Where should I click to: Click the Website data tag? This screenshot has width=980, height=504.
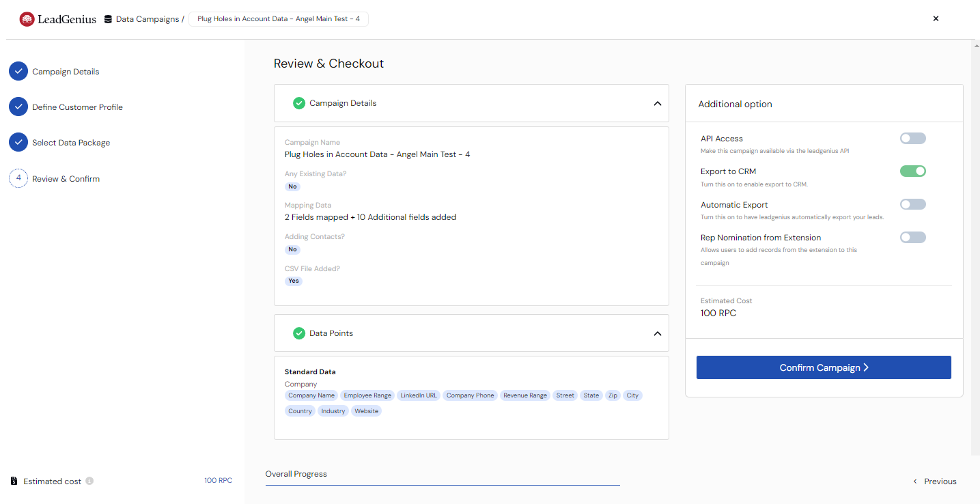click(366, 411)
